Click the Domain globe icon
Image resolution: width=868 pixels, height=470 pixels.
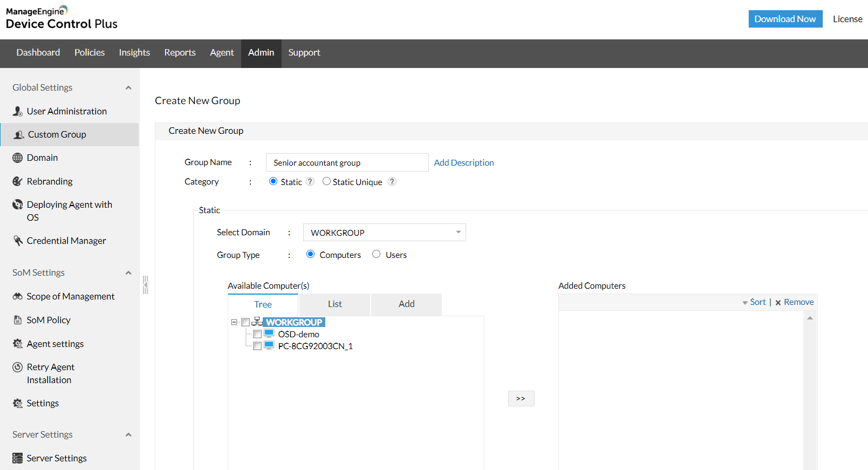[18, 158]
